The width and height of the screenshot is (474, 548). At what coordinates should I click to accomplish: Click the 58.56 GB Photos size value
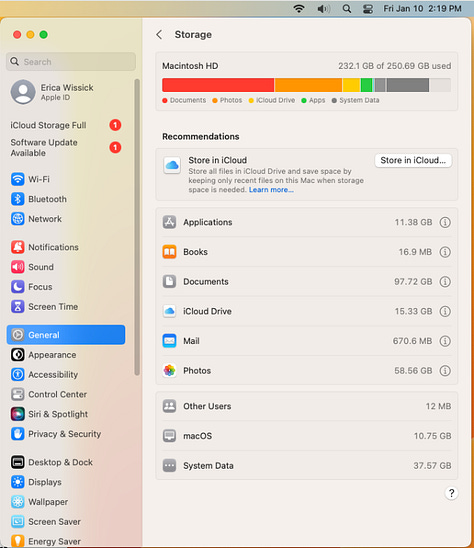(413, 371)
